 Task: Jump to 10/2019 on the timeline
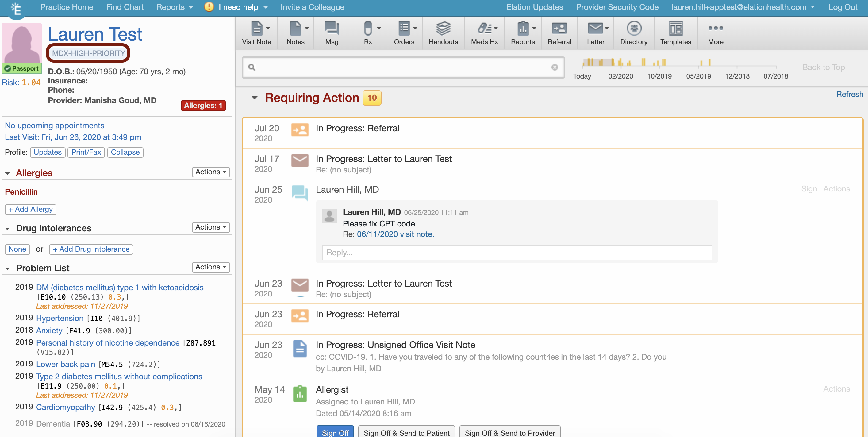(659, 76)
